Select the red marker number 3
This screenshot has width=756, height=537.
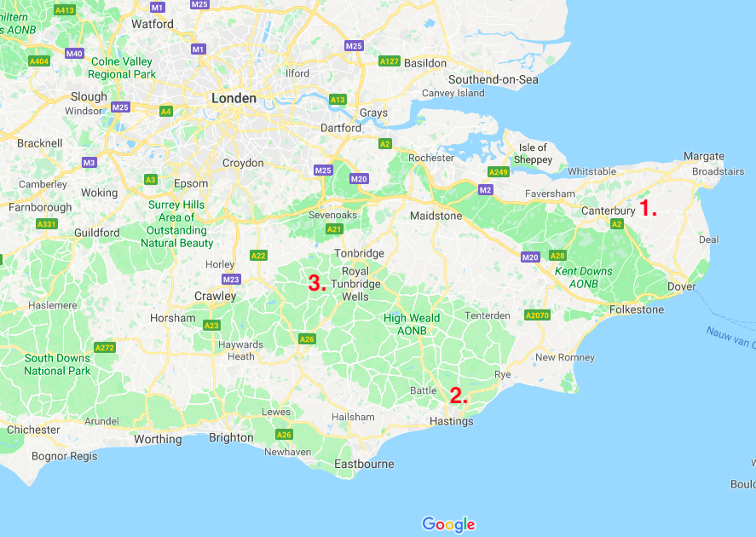click(317, 283)
